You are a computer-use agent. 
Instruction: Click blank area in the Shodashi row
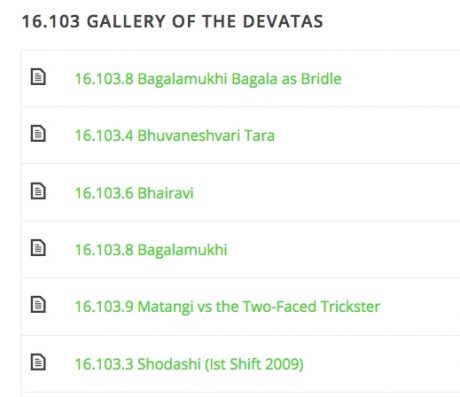[x=382, y=364]
